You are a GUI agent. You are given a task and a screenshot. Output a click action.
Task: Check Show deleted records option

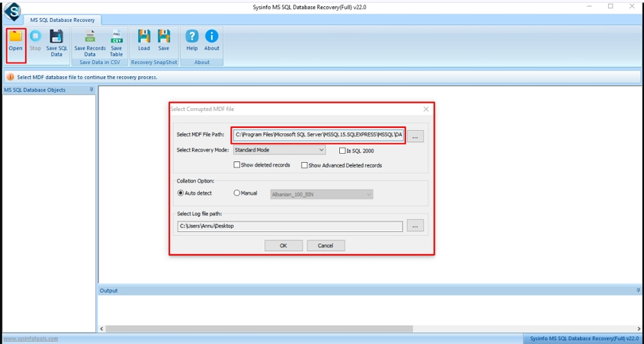(x=237, y=165)
